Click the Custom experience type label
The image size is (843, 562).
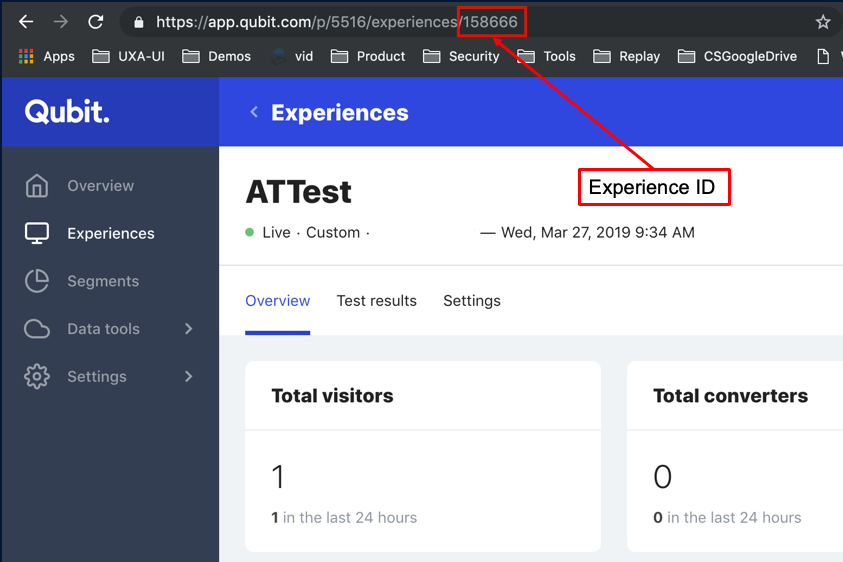click(x=333, y=232)
